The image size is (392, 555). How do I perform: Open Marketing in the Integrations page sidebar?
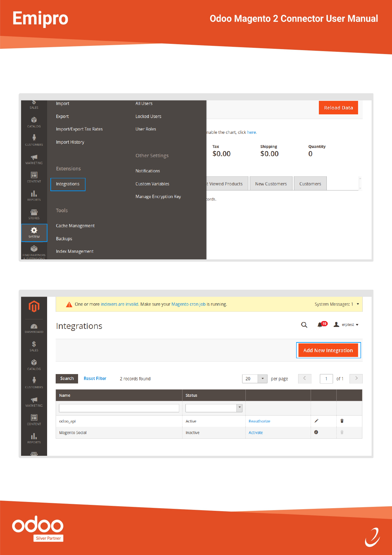click(34, 402)
